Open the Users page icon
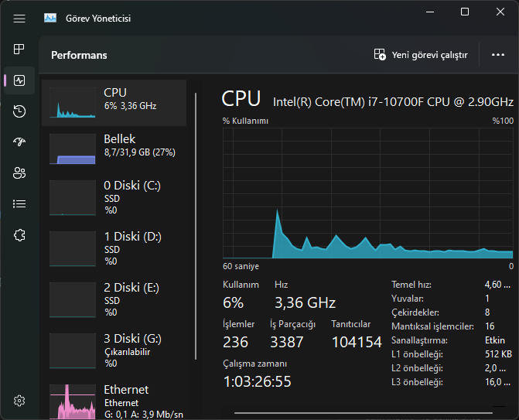 pos(19,173)
